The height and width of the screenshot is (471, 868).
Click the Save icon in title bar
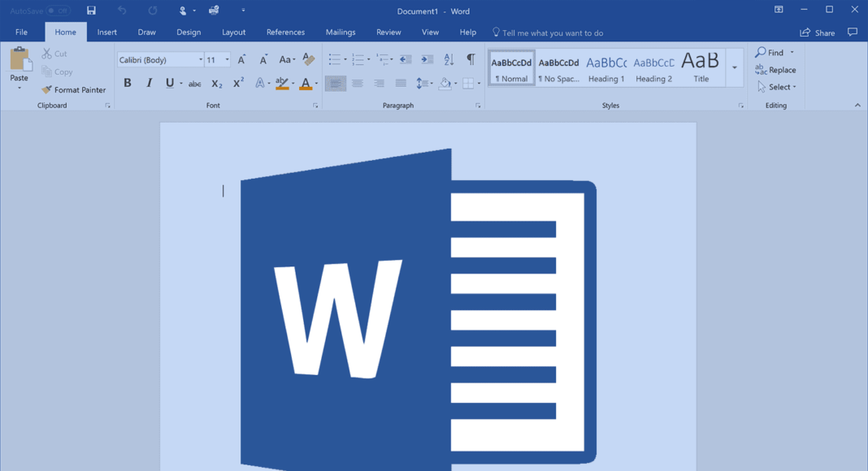click(91, 11)
